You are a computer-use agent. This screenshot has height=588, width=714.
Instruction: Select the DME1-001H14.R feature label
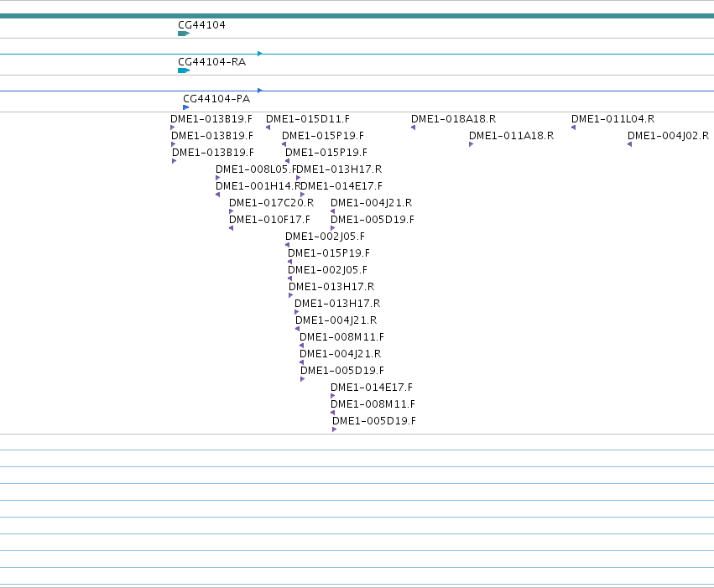258,186
